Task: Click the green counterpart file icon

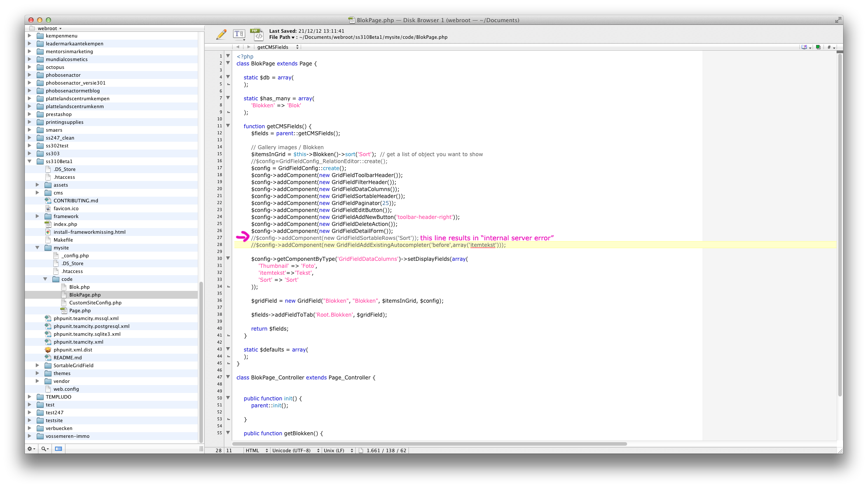Action: click(x=818, y=47)
